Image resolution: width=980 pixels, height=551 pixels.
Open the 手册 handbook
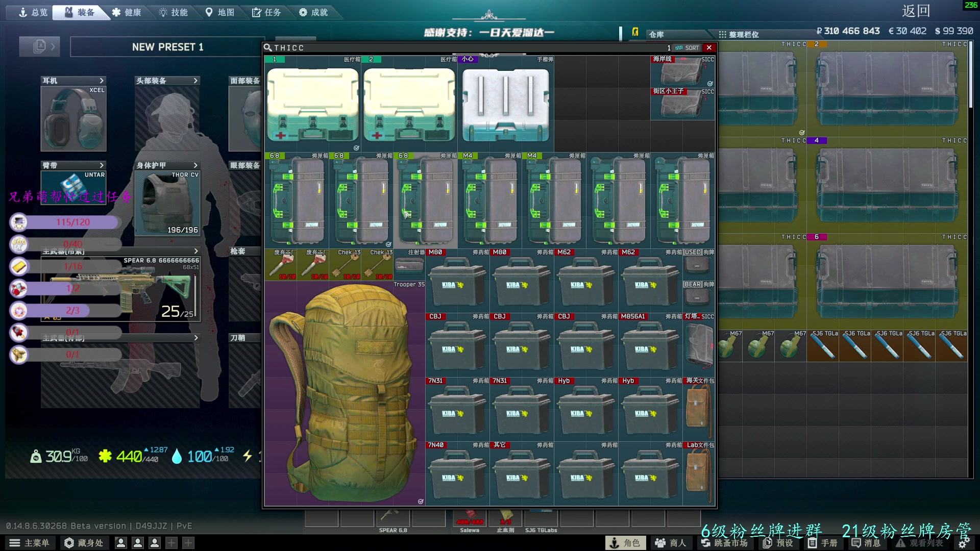click(823, 543)
